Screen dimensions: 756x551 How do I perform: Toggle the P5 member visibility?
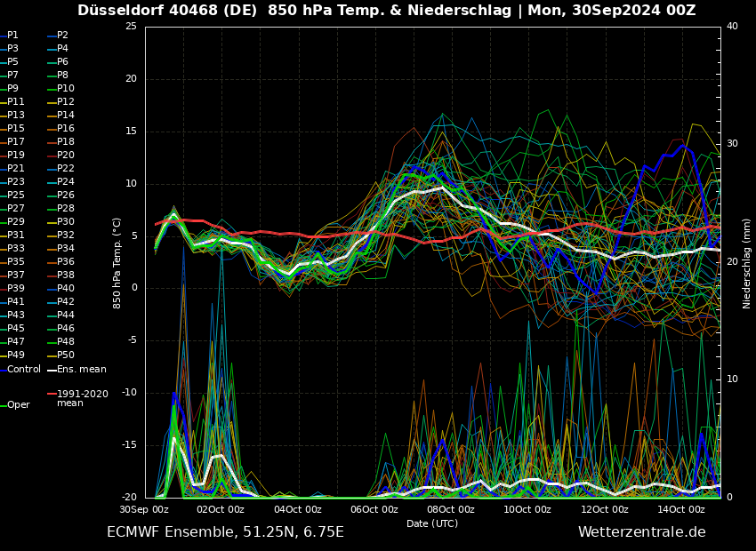pos(12,60)
